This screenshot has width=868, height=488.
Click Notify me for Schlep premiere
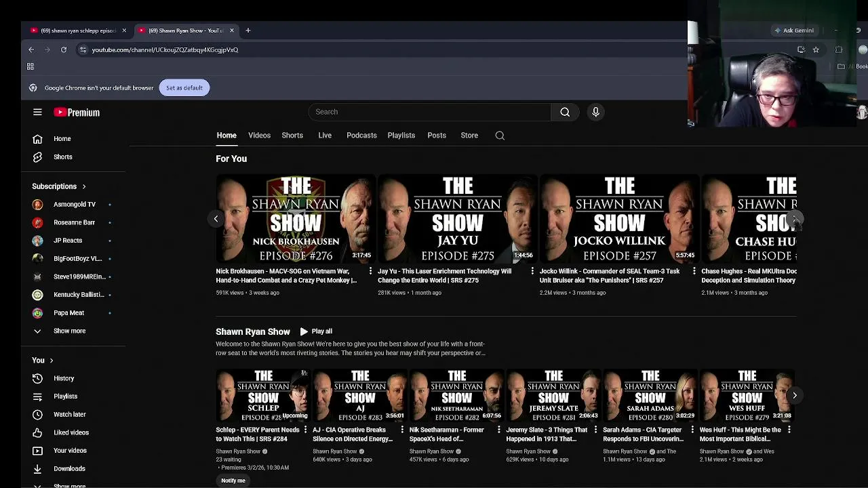[233, 481]
